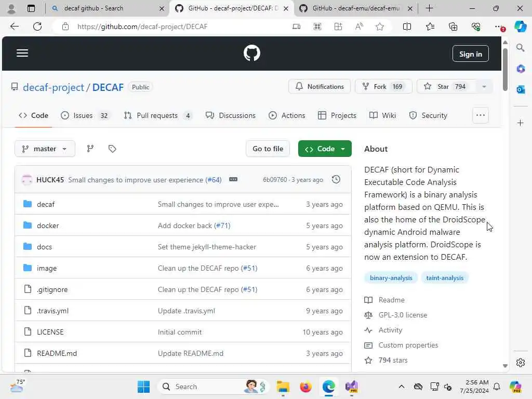Open the Pull requests tab
The height and width of the screenshot is (399, 532).
tap(158, 115)
